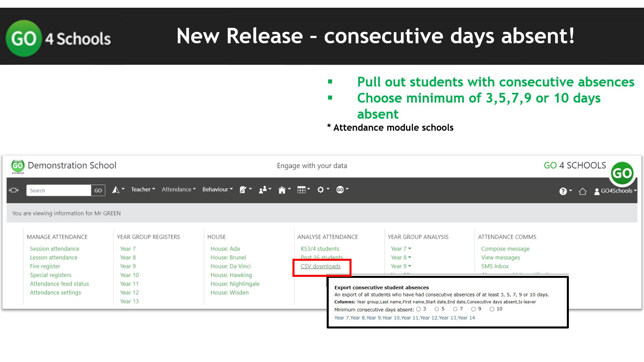Open the Behaviour menu

(x=218, y=189)
